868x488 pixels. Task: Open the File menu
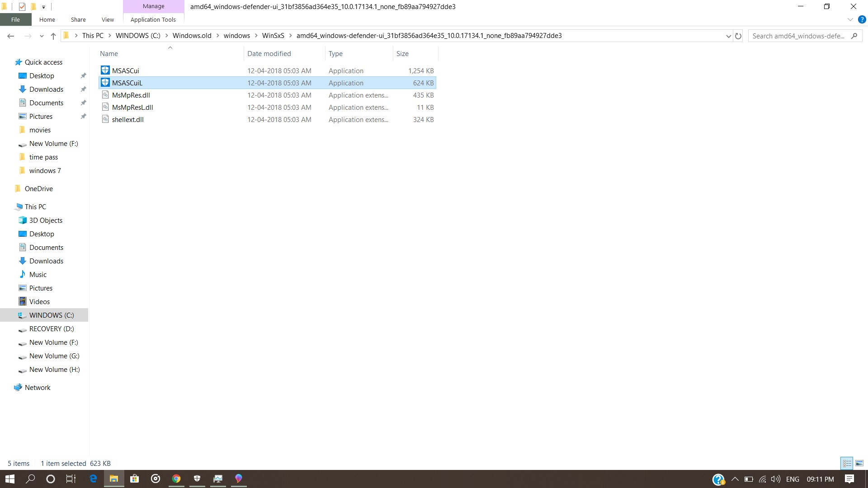click(15, 19)
